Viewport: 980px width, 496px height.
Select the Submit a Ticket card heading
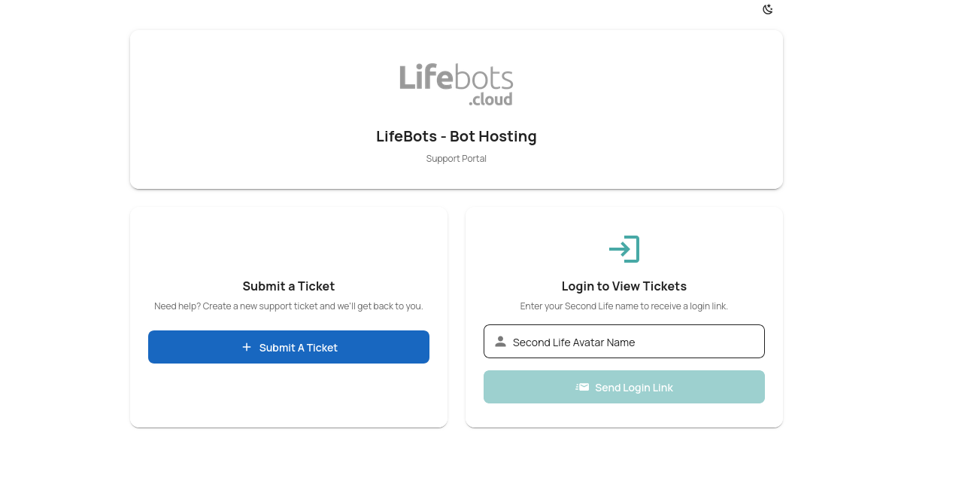tap(288, 286)
